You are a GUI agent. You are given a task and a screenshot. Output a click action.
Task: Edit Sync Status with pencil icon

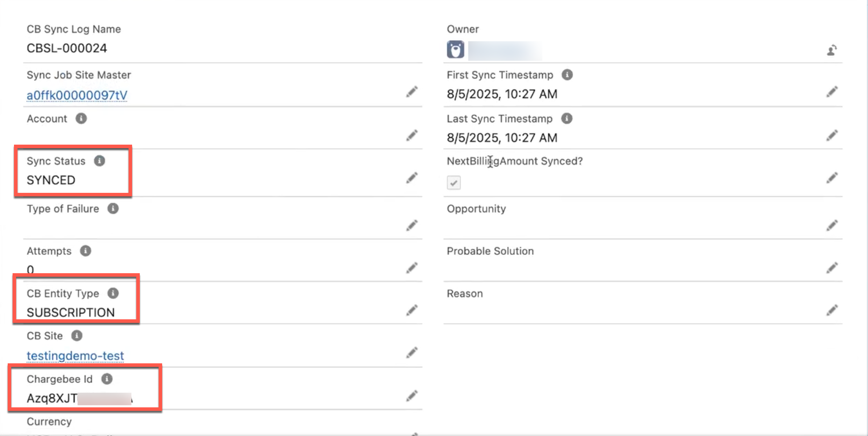click(x=412, y=178)
